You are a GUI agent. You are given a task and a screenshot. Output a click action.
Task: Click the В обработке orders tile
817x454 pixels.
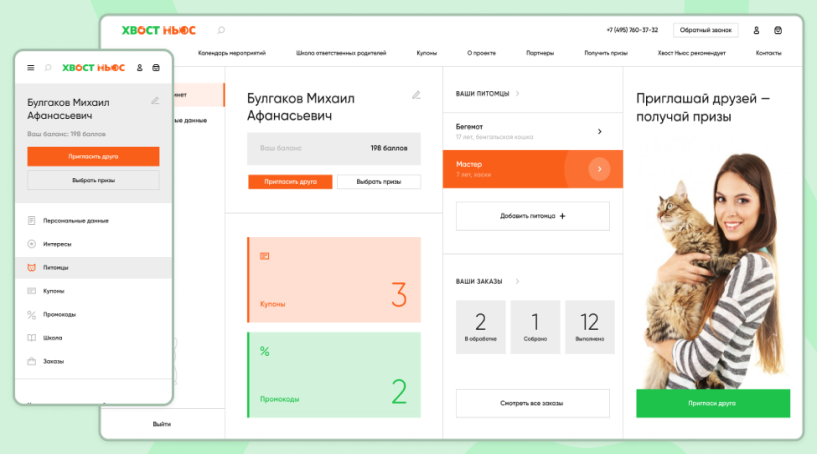point(480,327)
